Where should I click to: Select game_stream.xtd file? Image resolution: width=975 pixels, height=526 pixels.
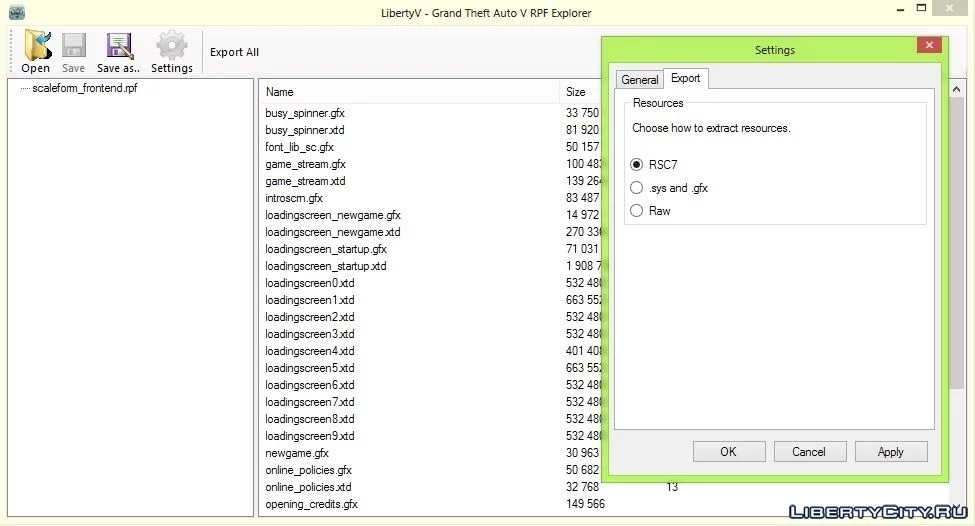click(x=305, y=181)
